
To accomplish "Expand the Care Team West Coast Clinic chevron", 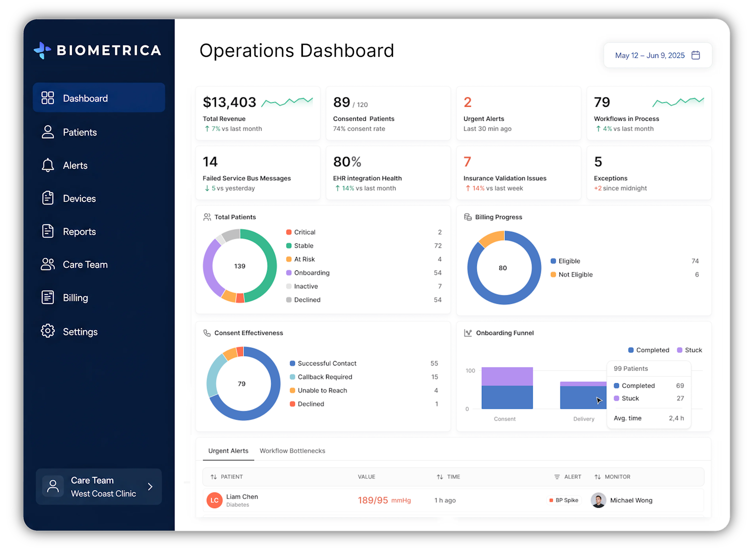I will tap(150, 487).
